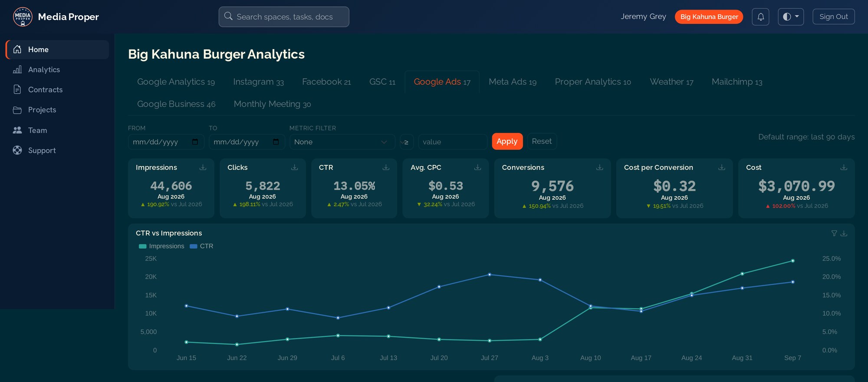Switch to the Meta Ads tab
868x382 pixels.
point(513,82)
